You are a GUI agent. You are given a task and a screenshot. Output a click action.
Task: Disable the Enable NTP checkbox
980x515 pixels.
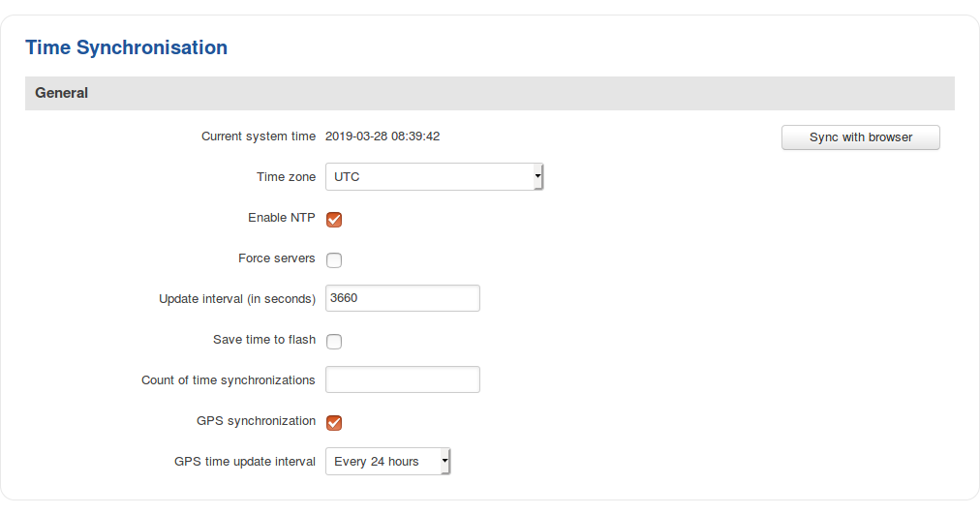(x=334, y=219)
